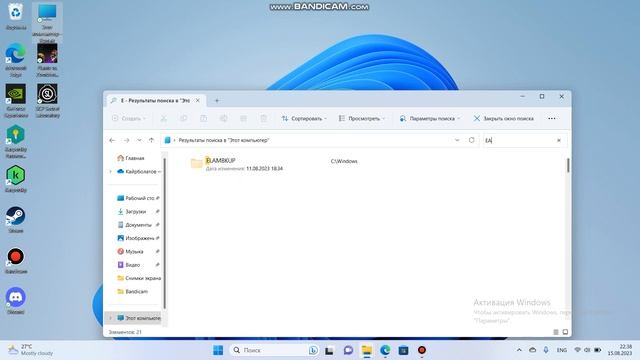Viewport: 640px width, 360px height.
Task: Open Home (Главная) in navigation pane
Action: pyautogui.click(x=131, y=158)
